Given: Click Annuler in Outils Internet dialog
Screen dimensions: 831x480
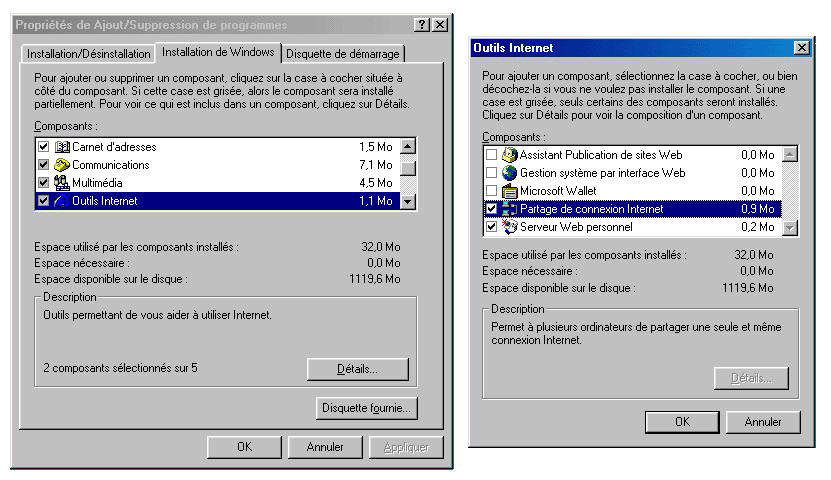Looking at the screenshot, I should coord(763,422).
